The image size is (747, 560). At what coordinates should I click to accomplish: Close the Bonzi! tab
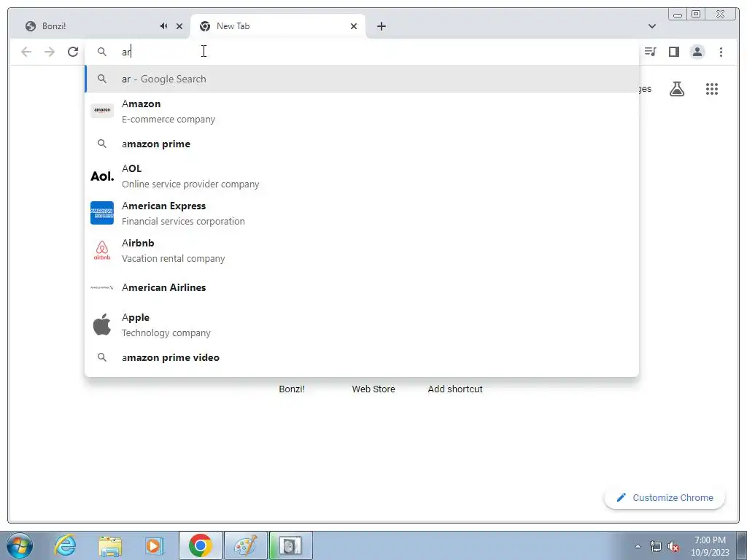179,26
